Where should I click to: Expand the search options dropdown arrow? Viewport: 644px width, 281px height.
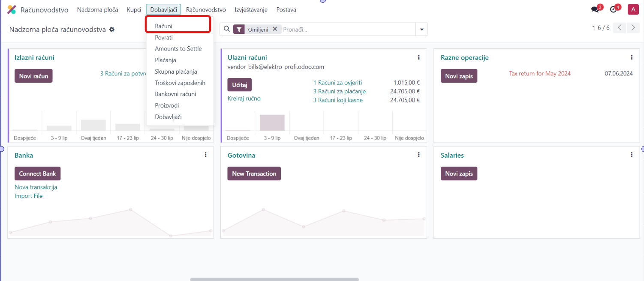[421, 29]
